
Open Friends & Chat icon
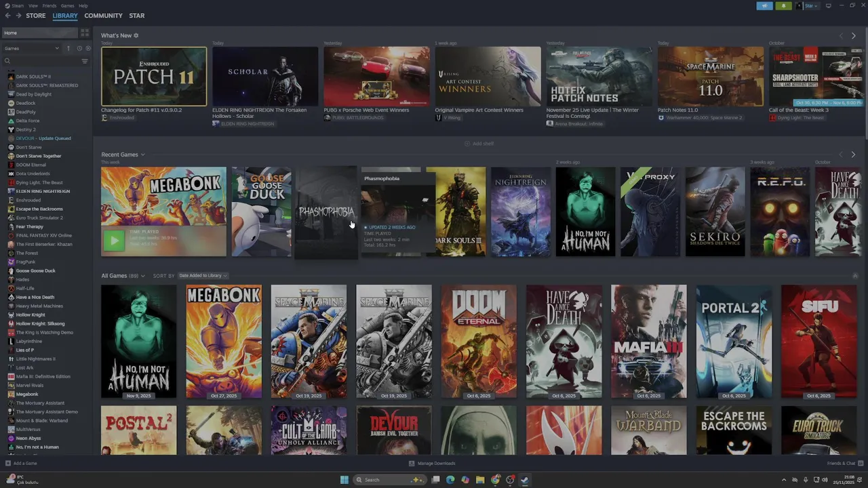[x=861, y=464]
